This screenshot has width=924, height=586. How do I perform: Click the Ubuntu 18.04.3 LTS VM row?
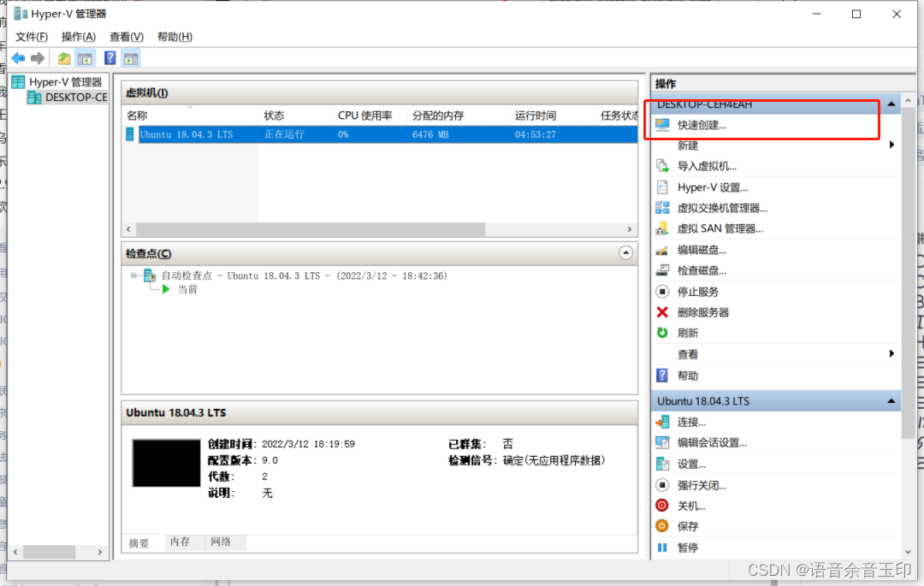tap(380, 134)
